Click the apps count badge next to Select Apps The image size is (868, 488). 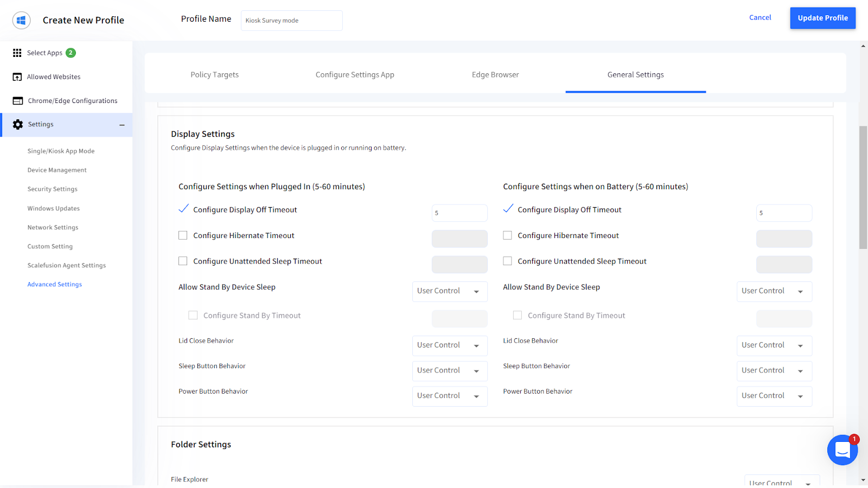(70, 53)
